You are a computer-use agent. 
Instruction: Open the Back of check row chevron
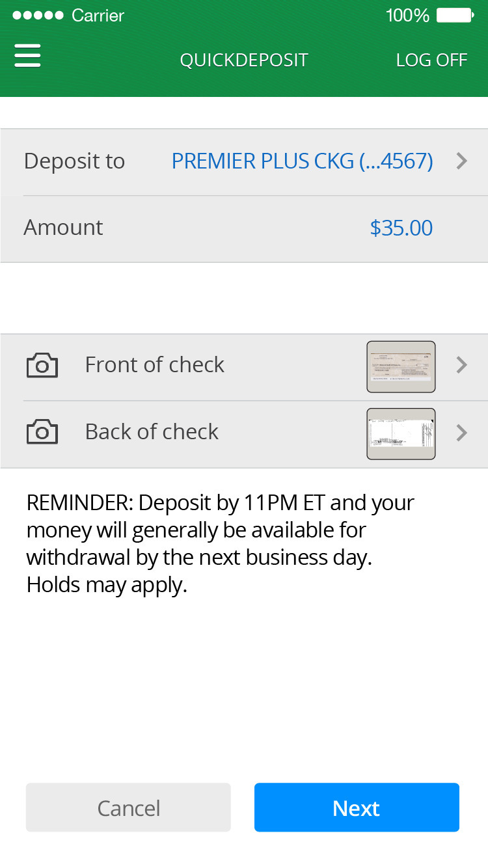point(462,433)
